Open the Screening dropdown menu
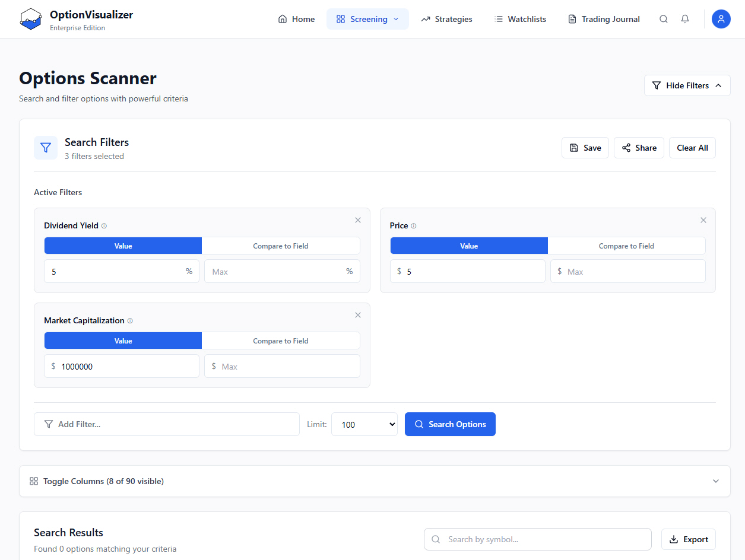745x560 pixels. coord(367,19)
